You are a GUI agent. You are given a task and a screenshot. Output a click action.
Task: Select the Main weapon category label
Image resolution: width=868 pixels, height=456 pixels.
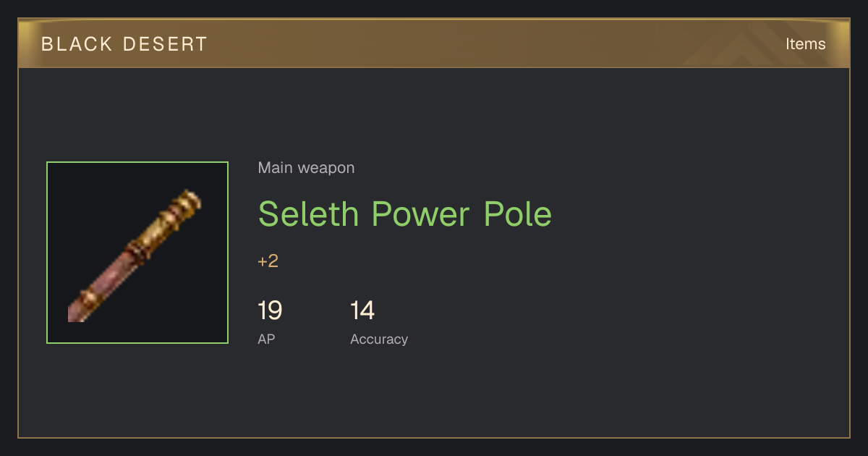(x=306, y=168)
